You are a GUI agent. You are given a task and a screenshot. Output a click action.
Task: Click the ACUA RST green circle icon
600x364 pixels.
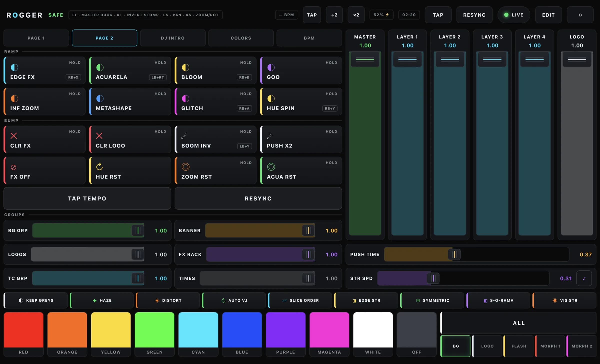pos(271,167)
